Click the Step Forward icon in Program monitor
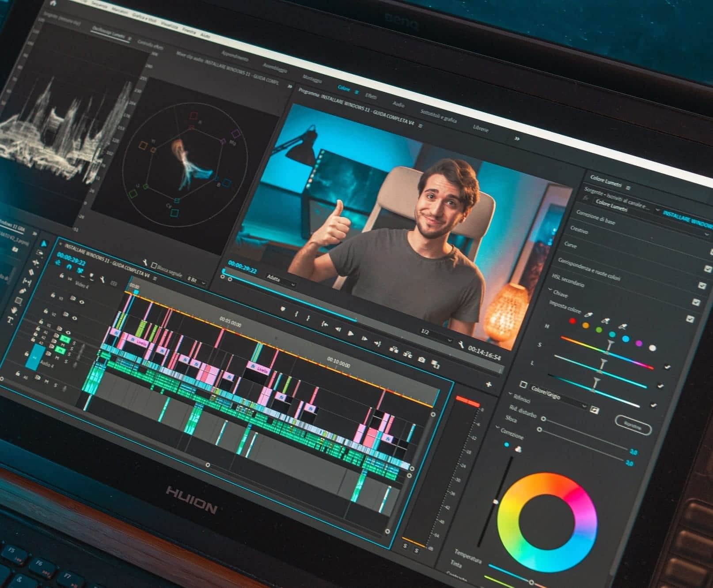The width and height of the screenshot is (713, 588). pos(365,339)
